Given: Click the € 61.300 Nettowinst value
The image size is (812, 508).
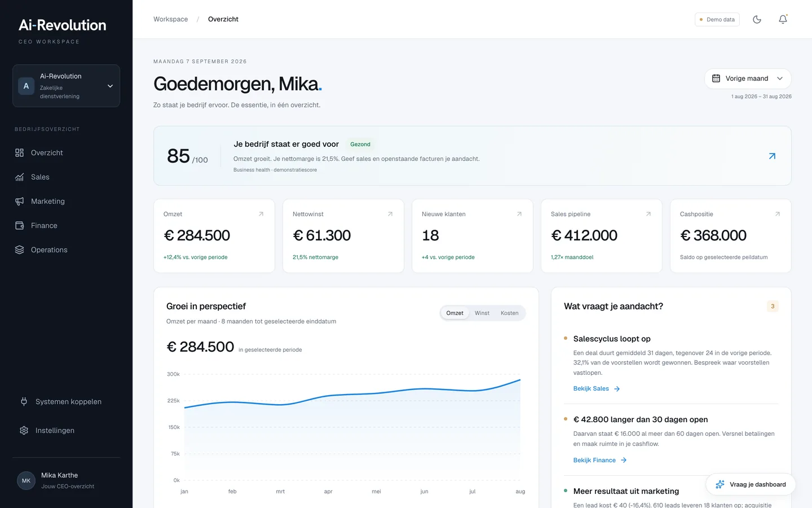Looking at the screenshot, I should tap(322, 235).
